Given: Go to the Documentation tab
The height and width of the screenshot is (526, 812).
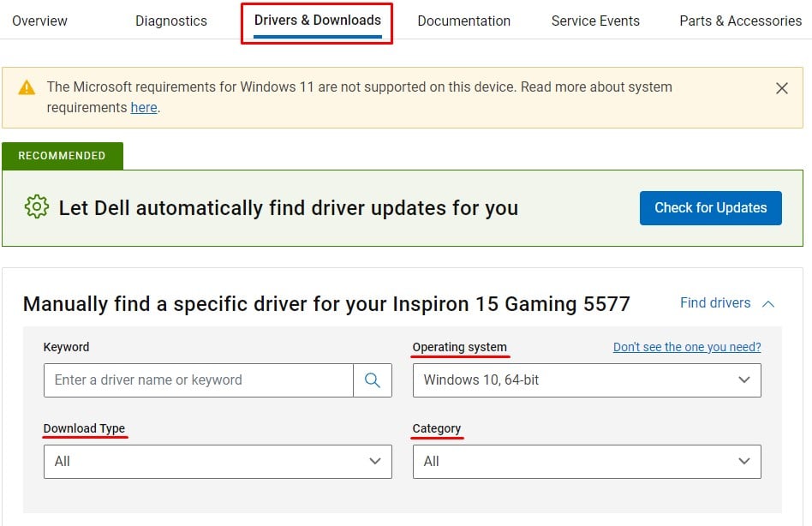Looking at the screenshot, I should (x=463, y=21).
